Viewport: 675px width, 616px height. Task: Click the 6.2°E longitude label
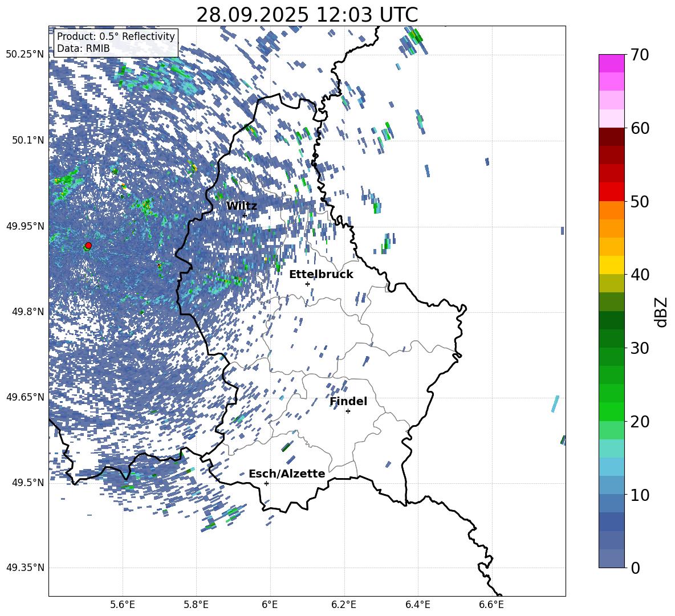[344, 605]
